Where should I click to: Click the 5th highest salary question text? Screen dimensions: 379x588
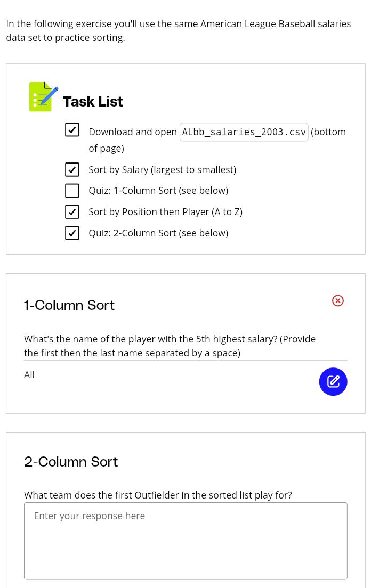[170, 345]
